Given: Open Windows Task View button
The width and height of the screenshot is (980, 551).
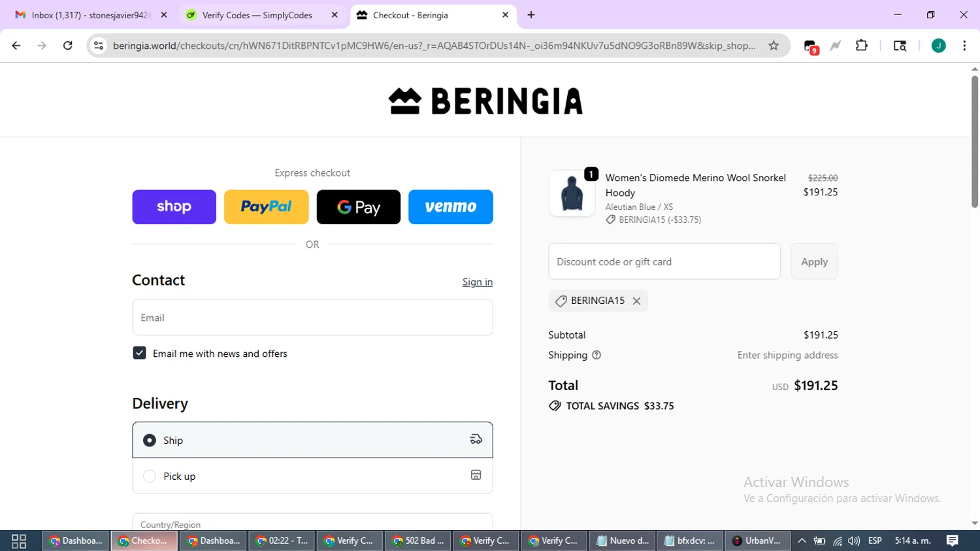Looking at the screenshot, I should [19, 541].
